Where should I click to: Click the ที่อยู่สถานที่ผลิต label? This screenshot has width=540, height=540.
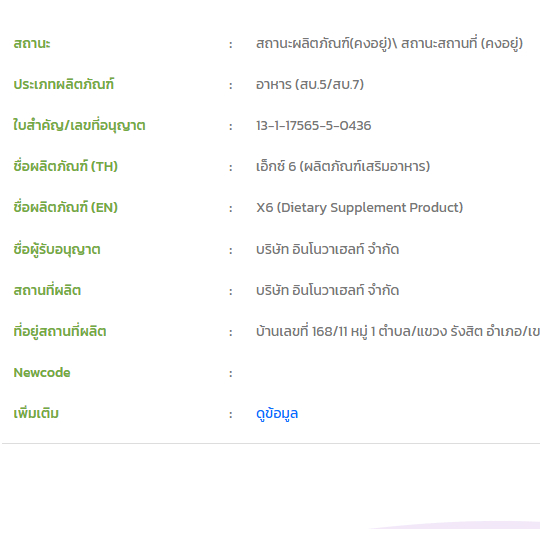pos(60,331)
